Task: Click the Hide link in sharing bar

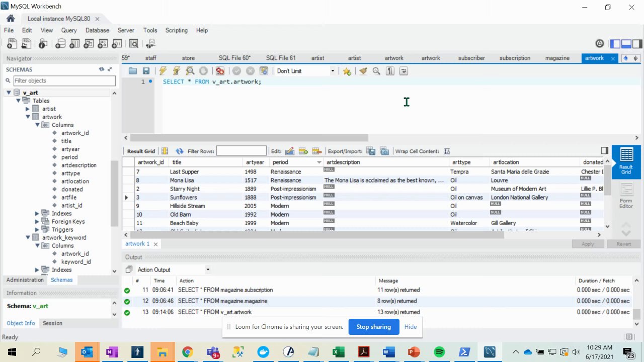Action: 410,327
